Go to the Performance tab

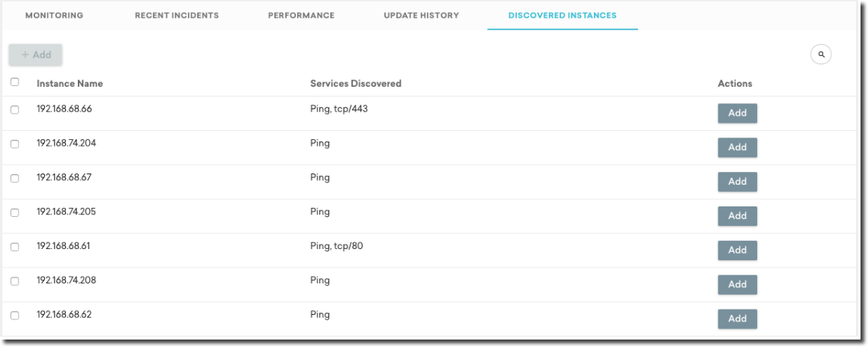click(x=301, y=16)
